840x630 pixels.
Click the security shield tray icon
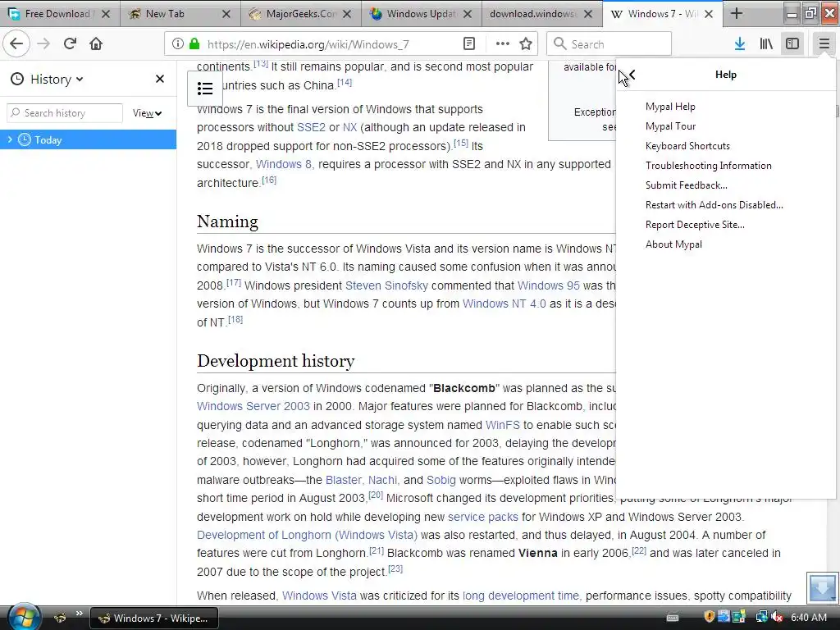click(x=710, y=617)
